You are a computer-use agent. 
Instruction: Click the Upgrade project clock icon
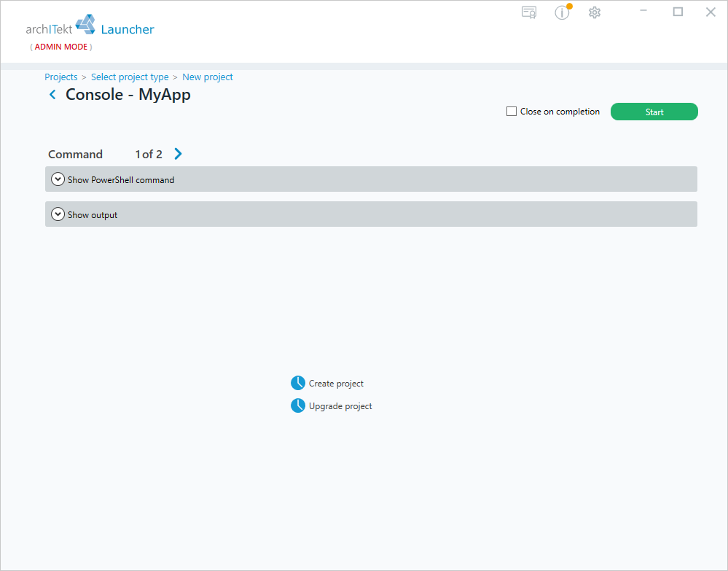click(298, 405)
